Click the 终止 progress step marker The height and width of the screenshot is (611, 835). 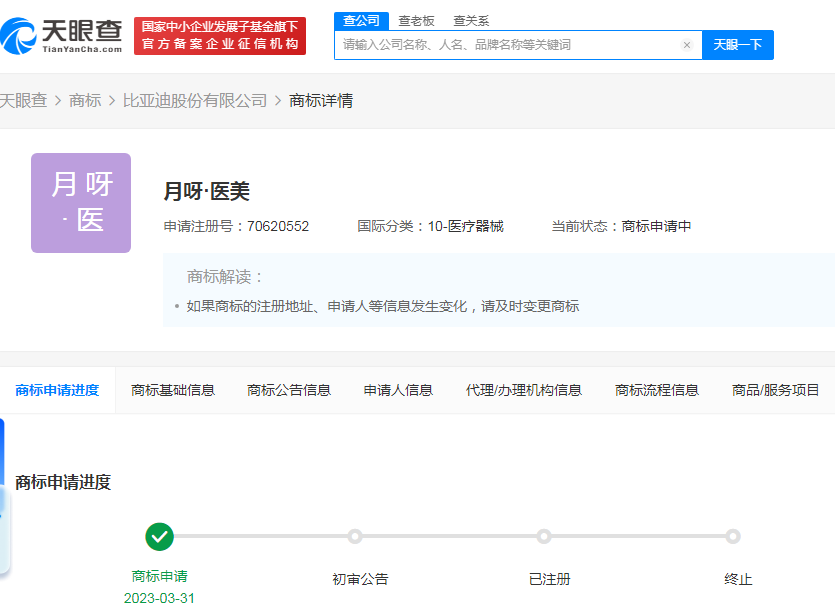pos(733,536)
